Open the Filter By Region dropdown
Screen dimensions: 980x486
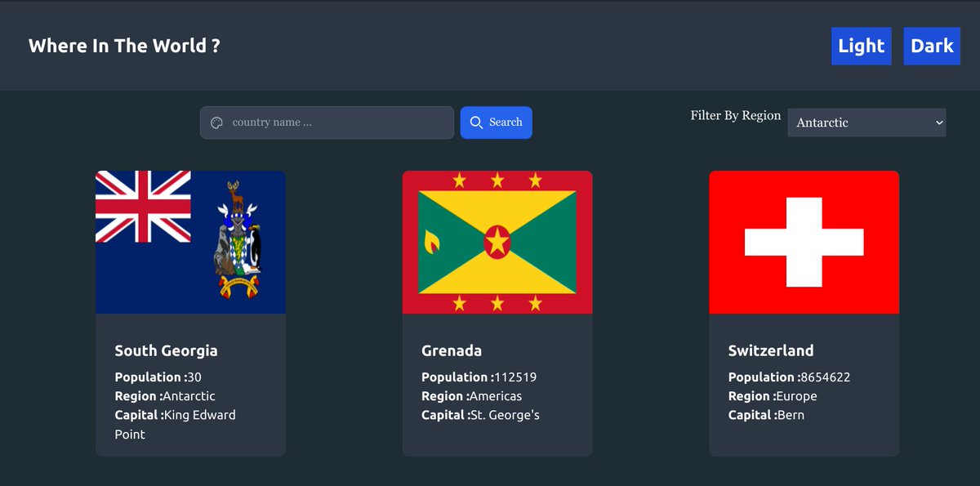(x=866, y=123)
